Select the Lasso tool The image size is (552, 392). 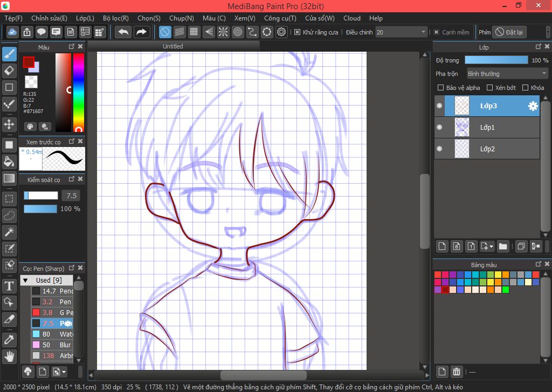coord(9,215)
